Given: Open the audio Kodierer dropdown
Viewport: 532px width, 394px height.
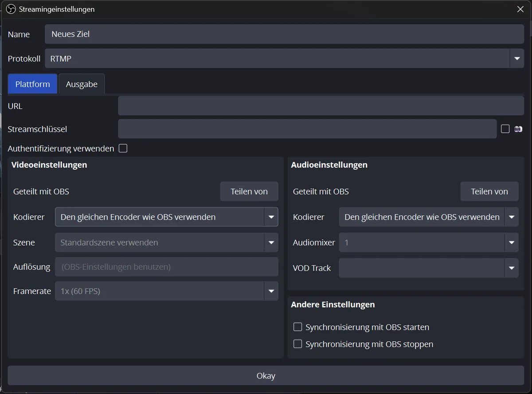Looking at the screenshot, I should [429, 217].
